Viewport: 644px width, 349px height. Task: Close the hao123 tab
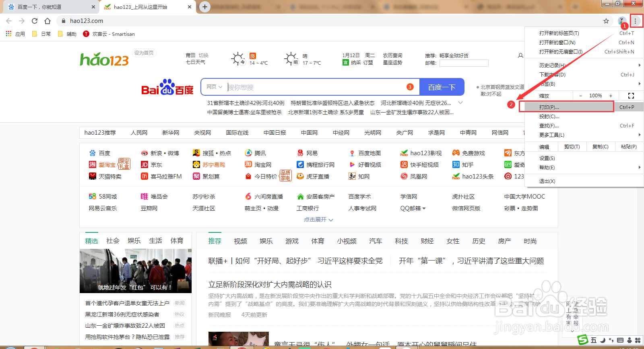click(190, 7)
